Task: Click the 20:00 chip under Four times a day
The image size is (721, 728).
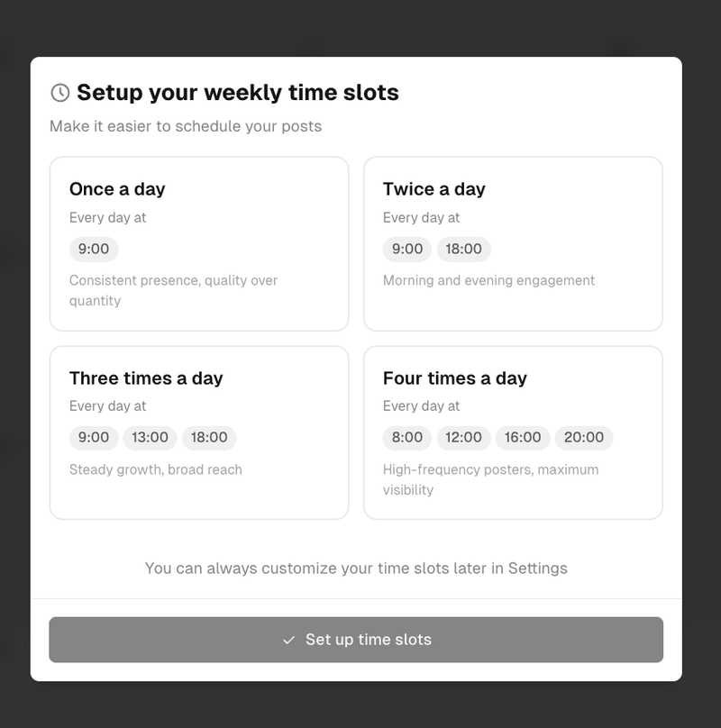Action: pos(583,438)
